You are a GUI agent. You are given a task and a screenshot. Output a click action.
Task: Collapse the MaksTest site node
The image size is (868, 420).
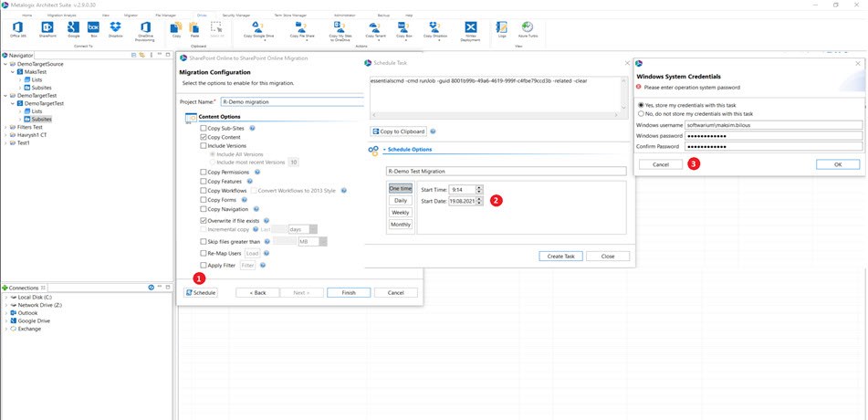pyautogui.click(x=13, y=71)
